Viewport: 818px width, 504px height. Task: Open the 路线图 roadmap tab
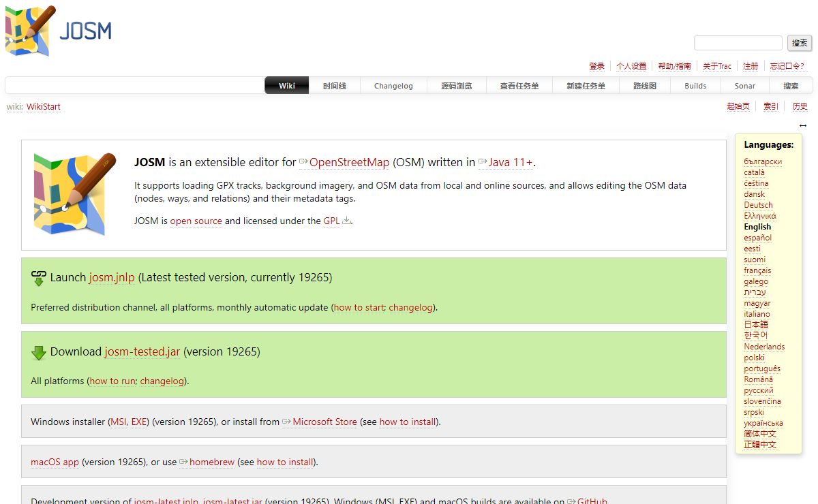point(645,86)
